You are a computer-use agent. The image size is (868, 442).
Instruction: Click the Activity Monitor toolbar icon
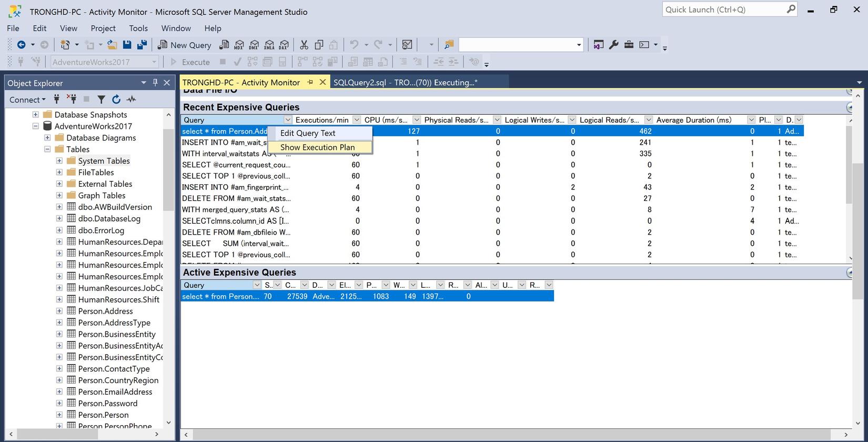406,45
